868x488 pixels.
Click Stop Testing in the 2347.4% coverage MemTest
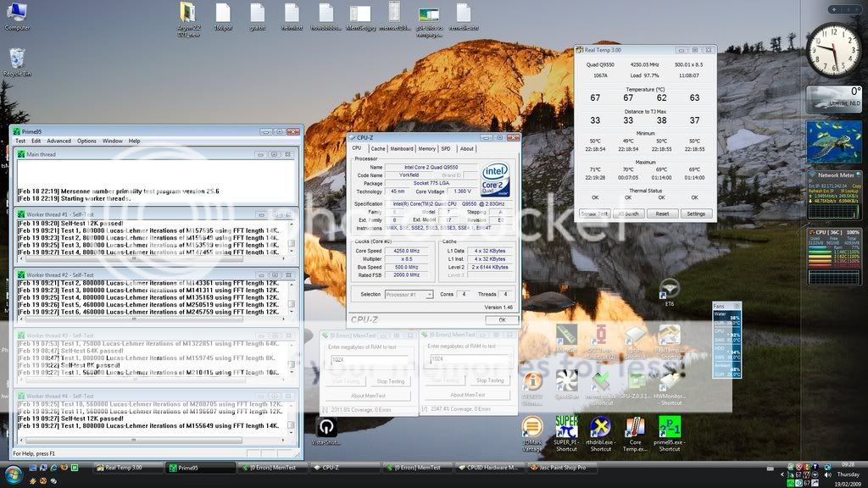click(490, 380)
